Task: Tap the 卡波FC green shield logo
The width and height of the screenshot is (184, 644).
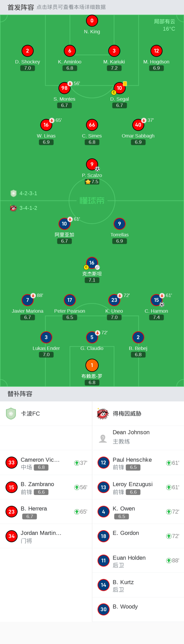Action: [11, 413]
